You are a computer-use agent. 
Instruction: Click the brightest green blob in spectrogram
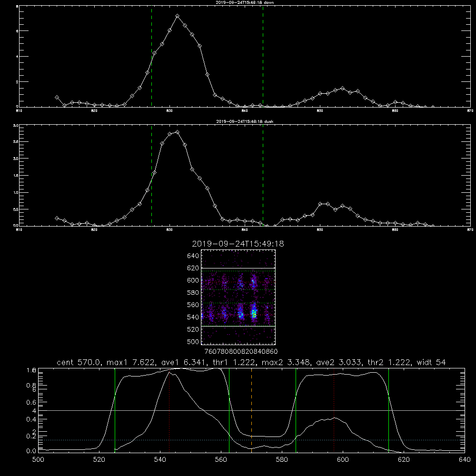tap(254, 313)
